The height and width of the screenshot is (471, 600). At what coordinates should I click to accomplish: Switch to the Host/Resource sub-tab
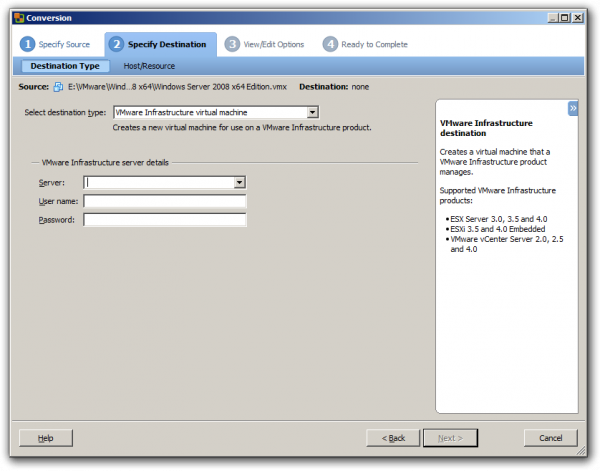[x=149, y=66]
